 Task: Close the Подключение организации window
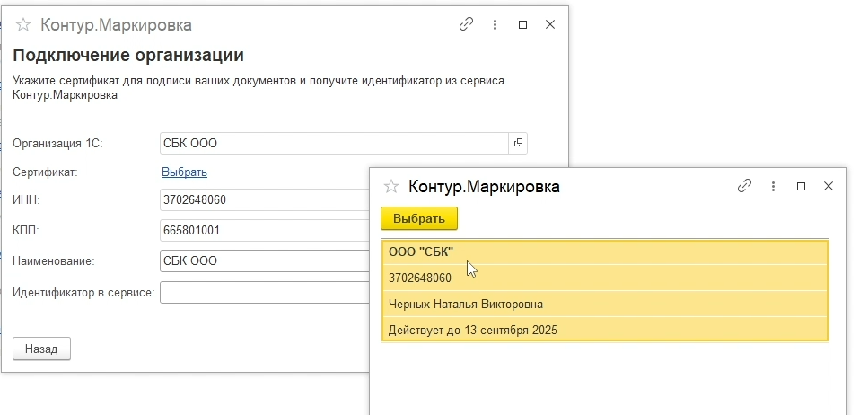(x=550, y=24)
